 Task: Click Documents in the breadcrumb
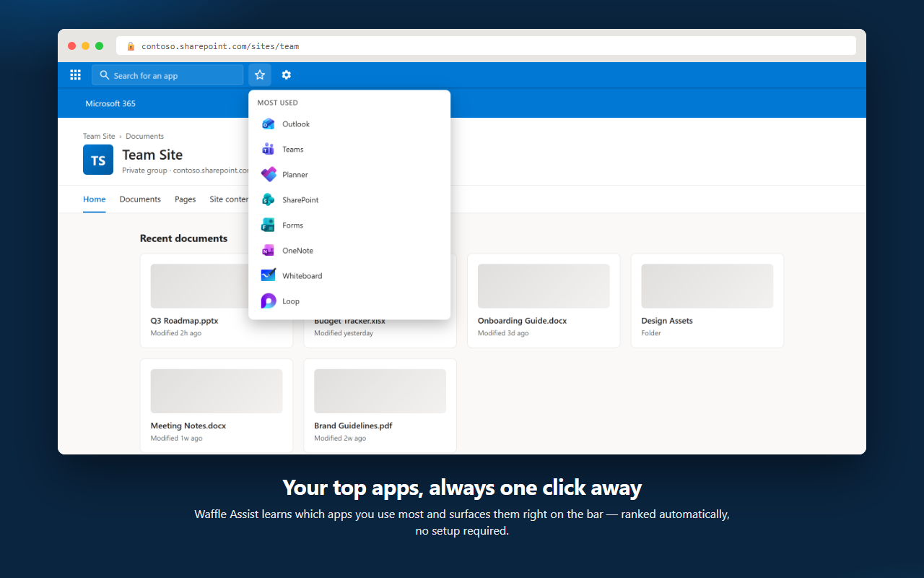pos(144,136)
